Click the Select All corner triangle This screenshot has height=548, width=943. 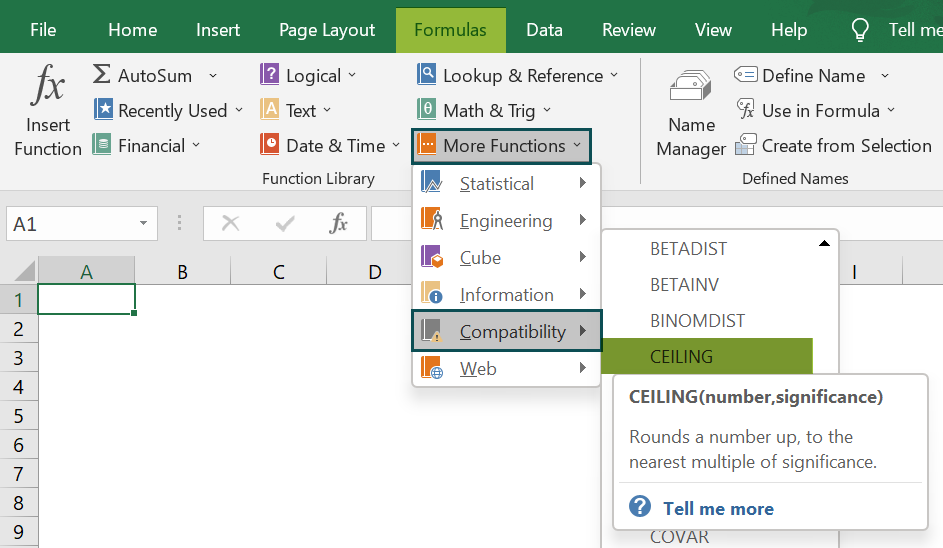[24, 271]
